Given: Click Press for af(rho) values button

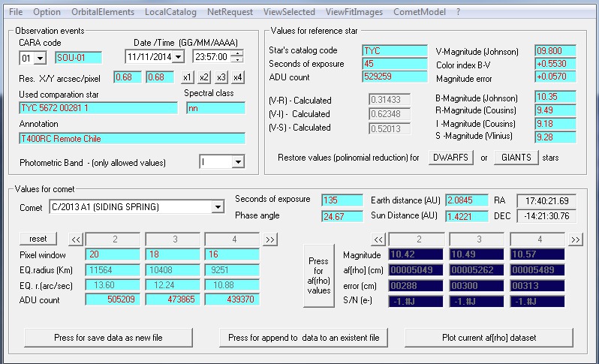Looking at the screenshot, I should coord(319,275).
